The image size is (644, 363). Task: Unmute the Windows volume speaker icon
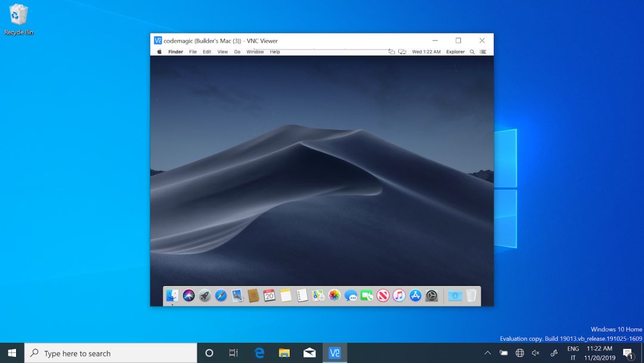tap(535, 353)
